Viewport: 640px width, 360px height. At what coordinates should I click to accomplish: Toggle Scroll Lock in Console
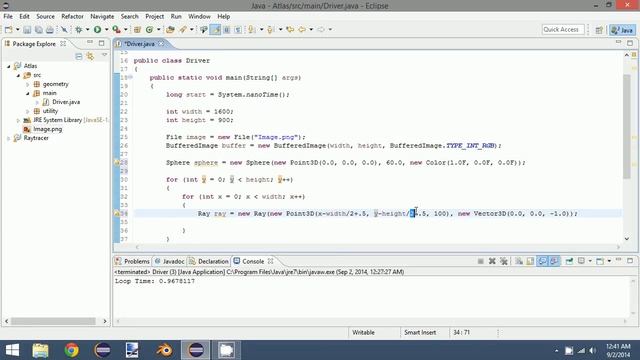click(530, 261)
